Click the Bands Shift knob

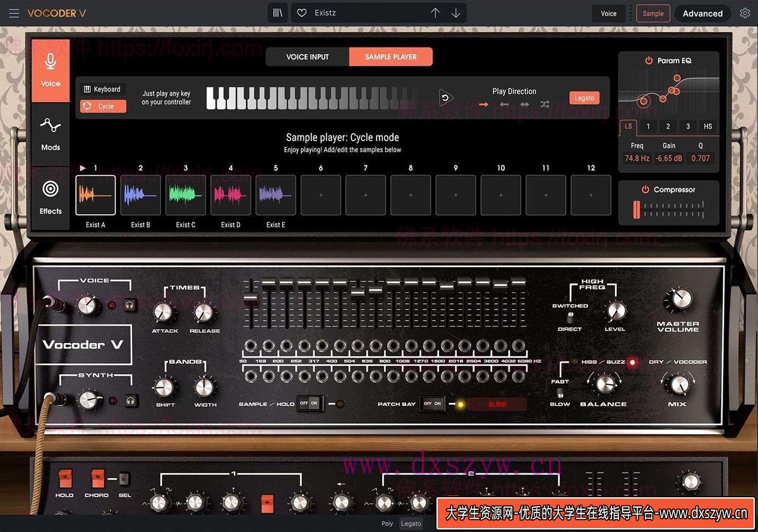pos(164,387)
